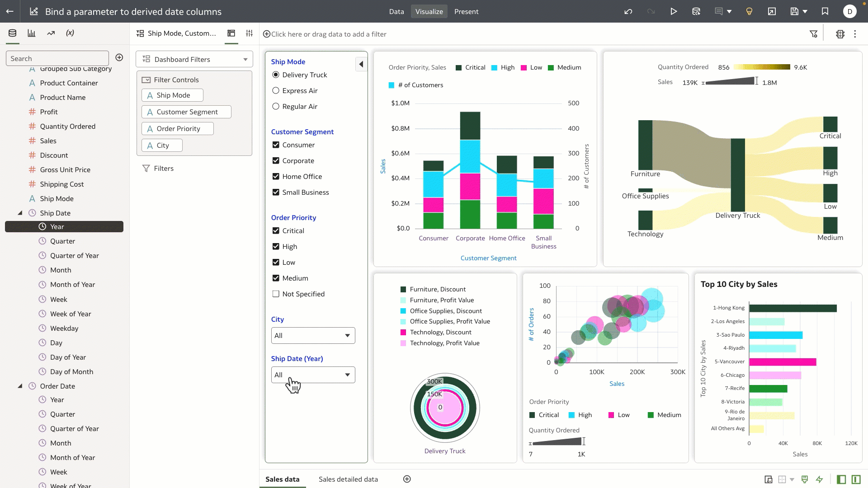Screen dimensions: 868x488
Task: Switch to the Present tab
Action: (466, 11)
